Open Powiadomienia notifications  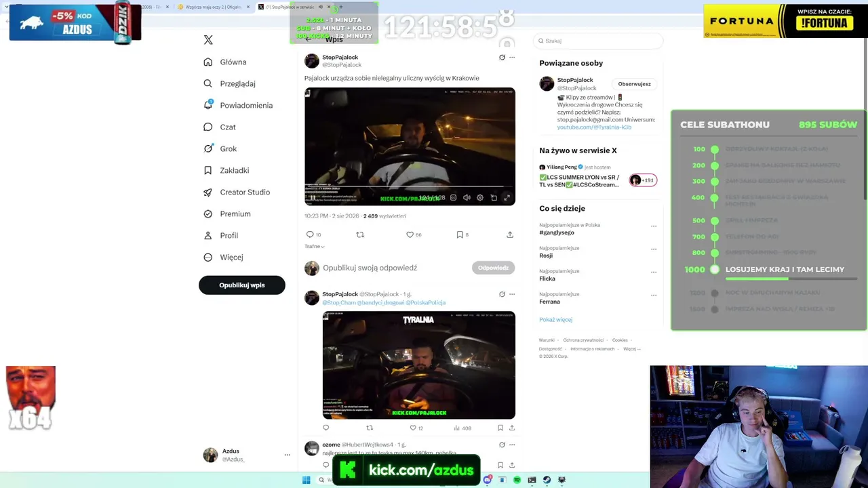(x=238, y=105)
